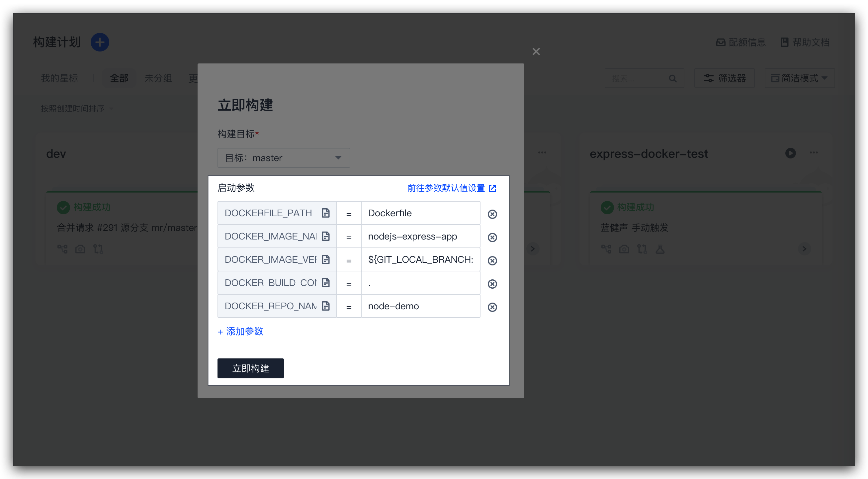This screenshot has width=868, height=479.
Task: Edit the dot value of DOCKER_BUILD_CONTEXT
Action: click(420, 283)
